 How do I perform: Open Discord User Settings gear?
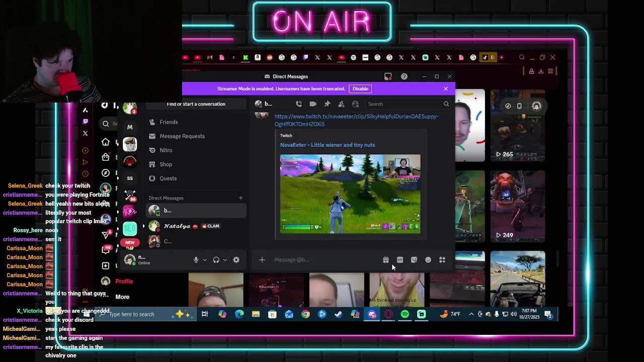click(236, 260)
